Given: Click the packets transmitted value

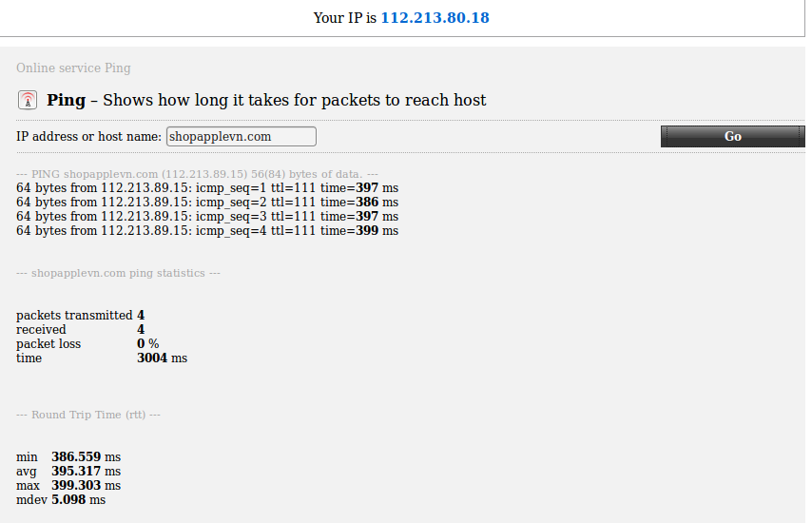Looking at the screenshot, I should click(x=141, y=316).
